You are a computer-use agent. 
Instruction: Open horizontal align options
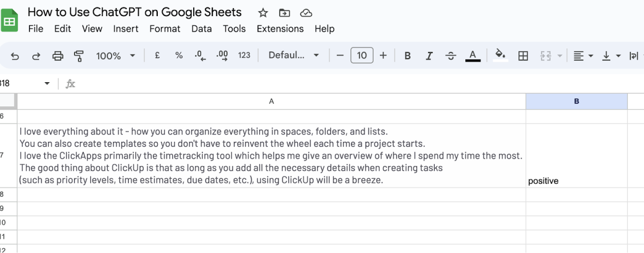(582, 55)
